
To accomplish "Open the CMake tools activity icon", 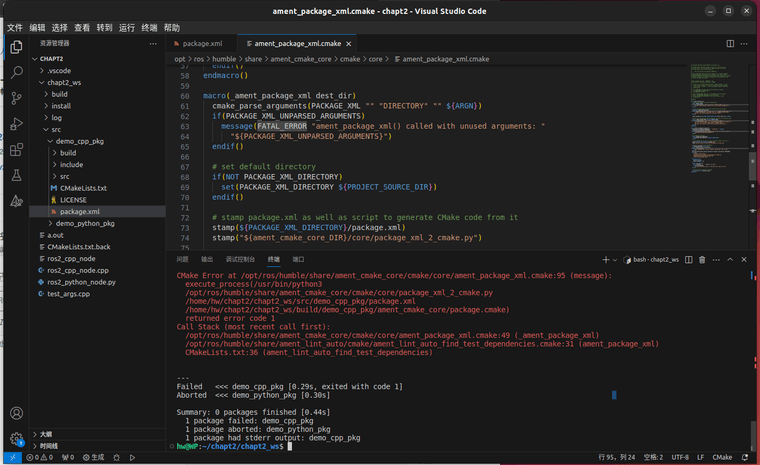I will (16, 201).
